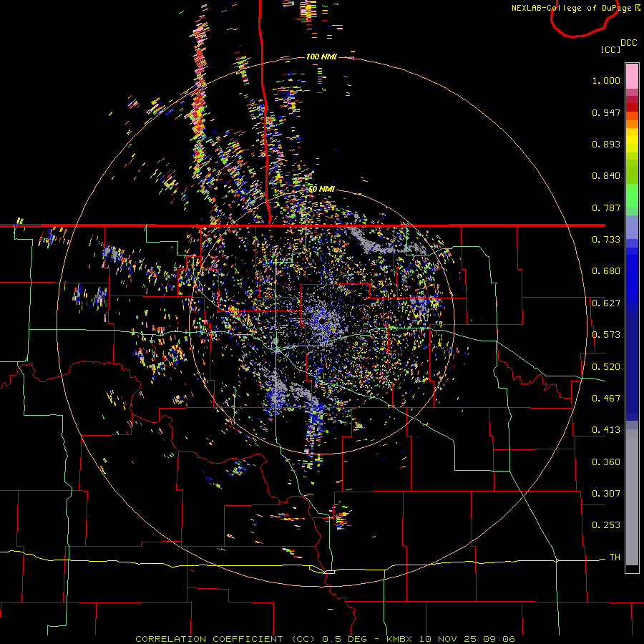Pick the bright green color scale segment

[632, 195]
